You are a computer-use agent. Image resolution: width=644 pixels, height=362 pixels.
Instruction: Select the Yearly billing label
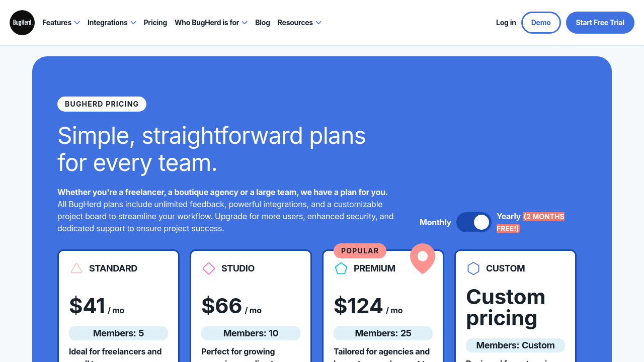click(x=509, y=217)
